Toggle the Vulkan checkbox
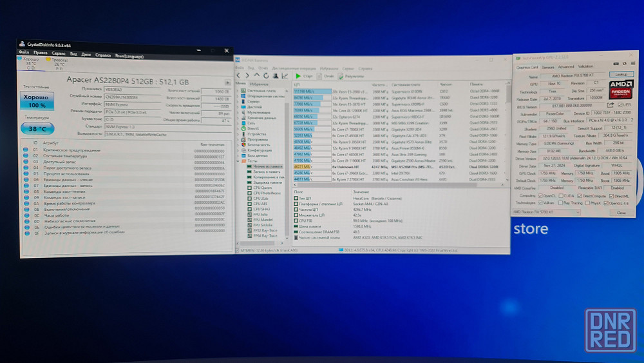Image resolution: width=644 pixels, height=363 pixels. [540, 202]
